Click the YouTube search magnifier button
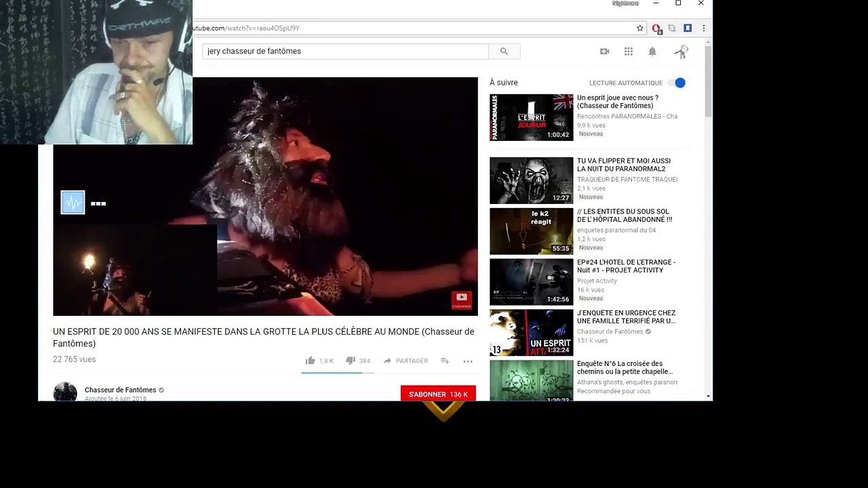The height and width of the screenshot is (488, 868). point(504,52)
